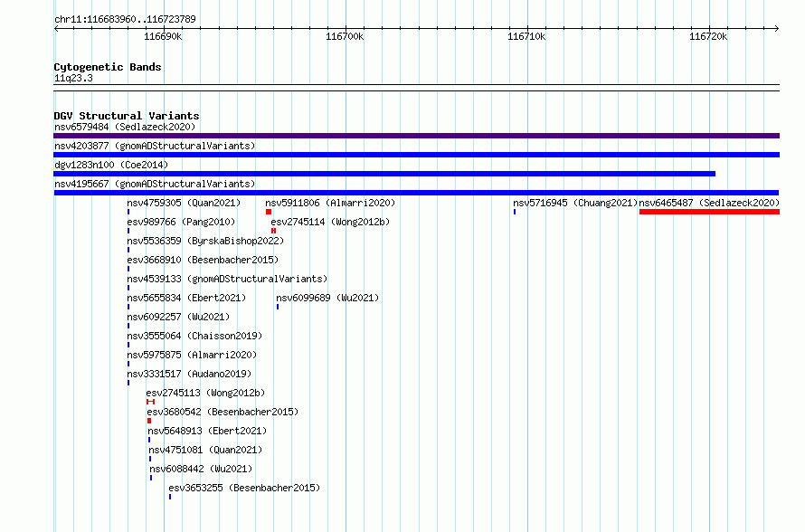Click esv989766 (Pang2010) label

coord(181,222)
